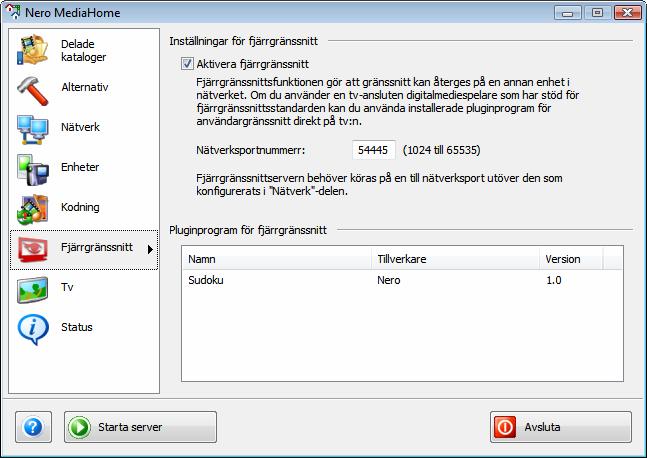
Task: Select the Fjärrgränssnitt section label
Action: [x=97, y=247]
